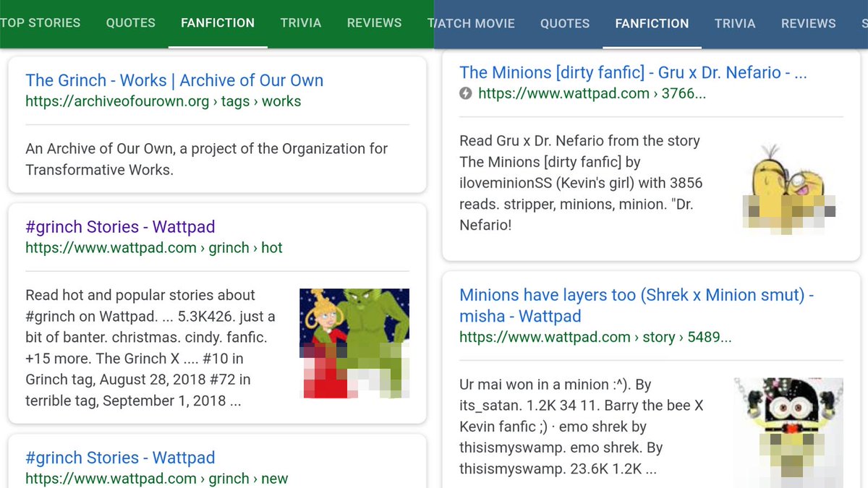Open visited '#grinch Stories - Wattpad' purple link
Viewport: 868px width, 488px height.
pyautogui.click(x=120, y=226)
